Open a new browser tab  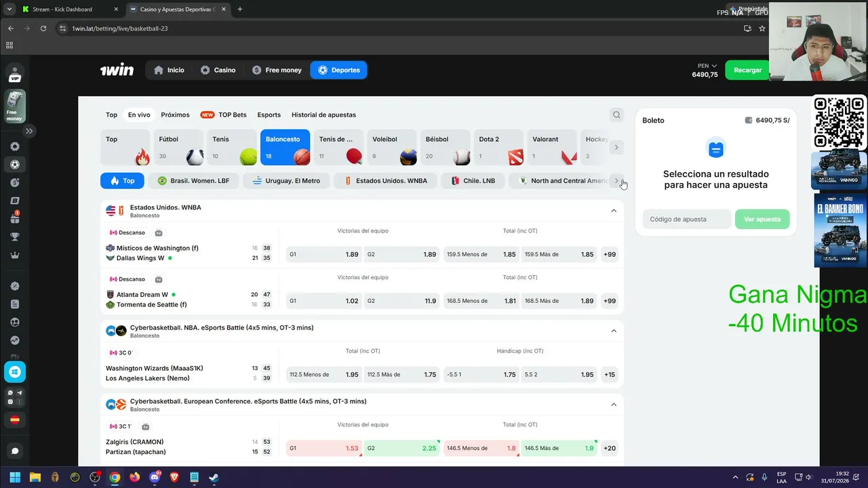[x=239, y=9]
